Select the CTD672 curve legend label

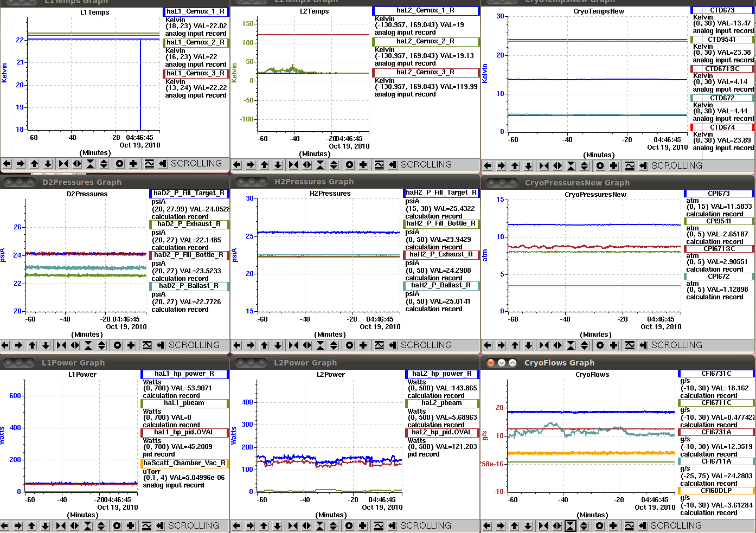722,98
